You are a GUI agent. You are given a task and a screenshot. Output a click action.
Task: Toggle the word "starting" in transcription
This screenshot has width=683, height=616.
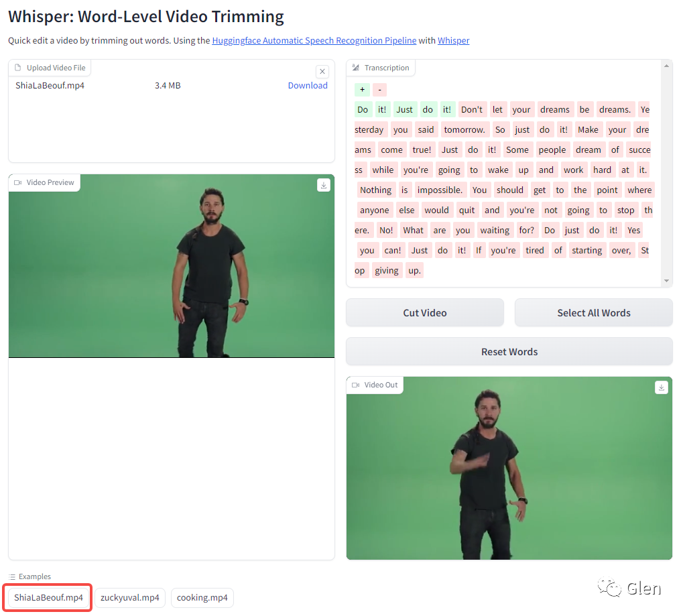(586, 251)
